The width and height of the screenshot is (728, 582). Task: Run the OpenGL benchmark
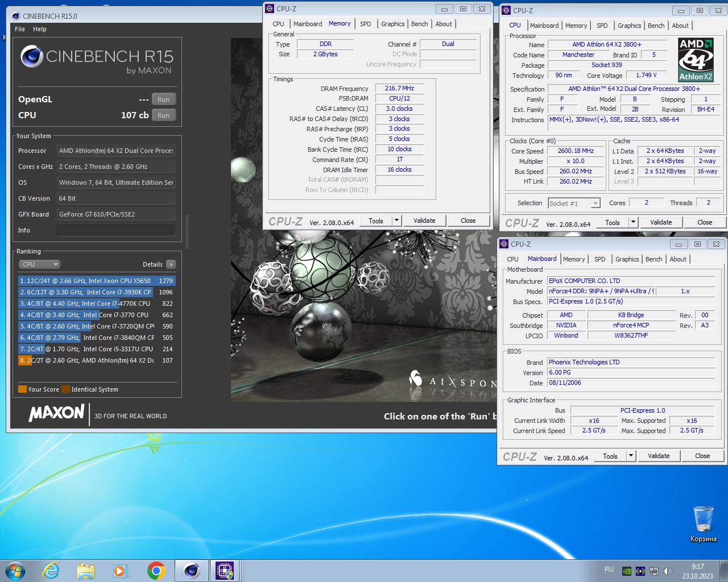click(x=164, y=99)
